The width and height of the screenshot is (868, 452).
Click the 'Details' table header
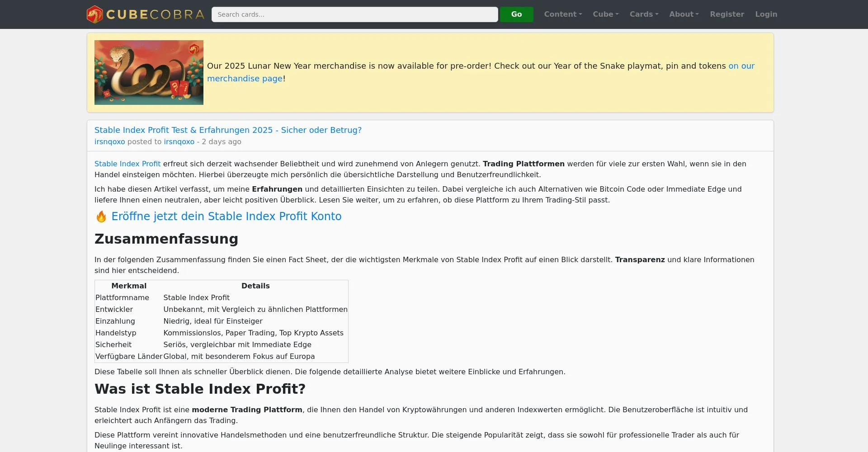tap(255, 286)
